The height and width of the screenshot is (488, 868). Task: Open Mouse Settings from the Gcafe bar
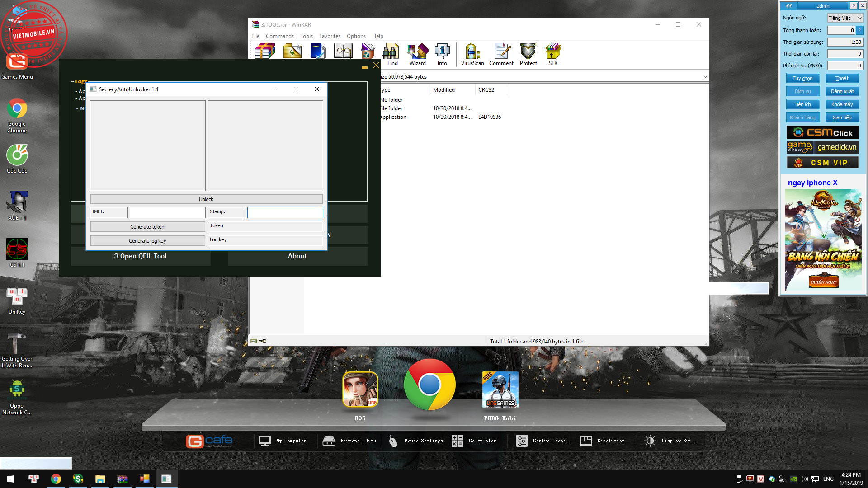point(415,441)
